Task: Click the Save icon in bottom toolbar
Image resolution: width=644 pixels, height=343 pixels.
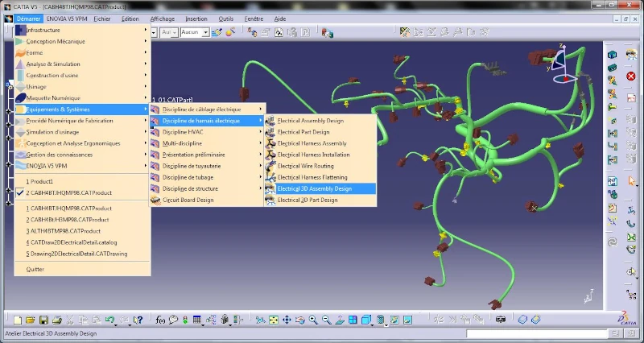Action: tap(44, 320)
